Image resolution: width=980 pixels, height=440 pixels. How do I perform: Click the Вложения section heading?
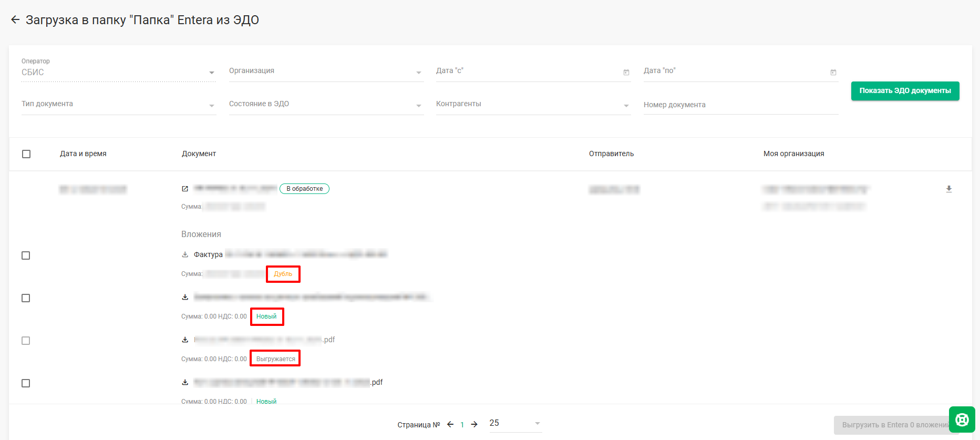[x=201, y=234]
